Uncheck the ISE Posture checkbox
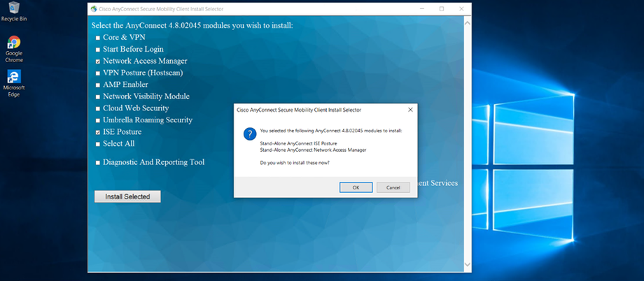The width and height of the screenshot is (644, 281). (x=98, y=133)
